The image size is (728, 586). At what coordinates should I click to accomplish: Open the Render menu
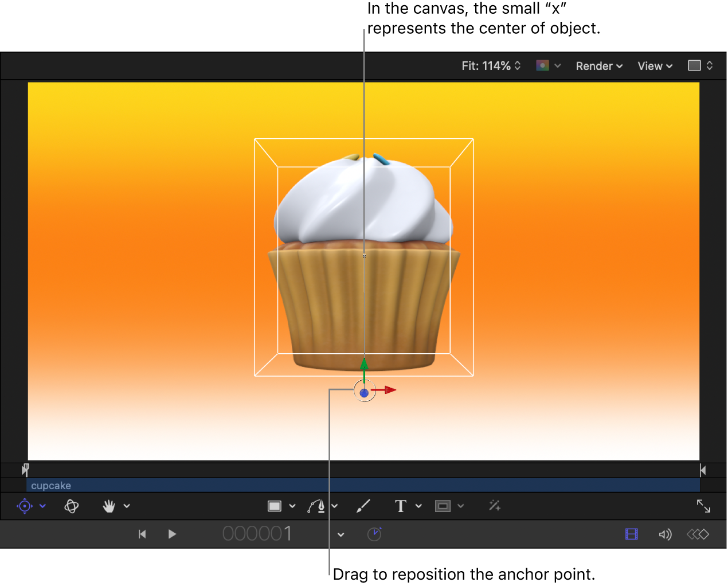click(598, 65)
